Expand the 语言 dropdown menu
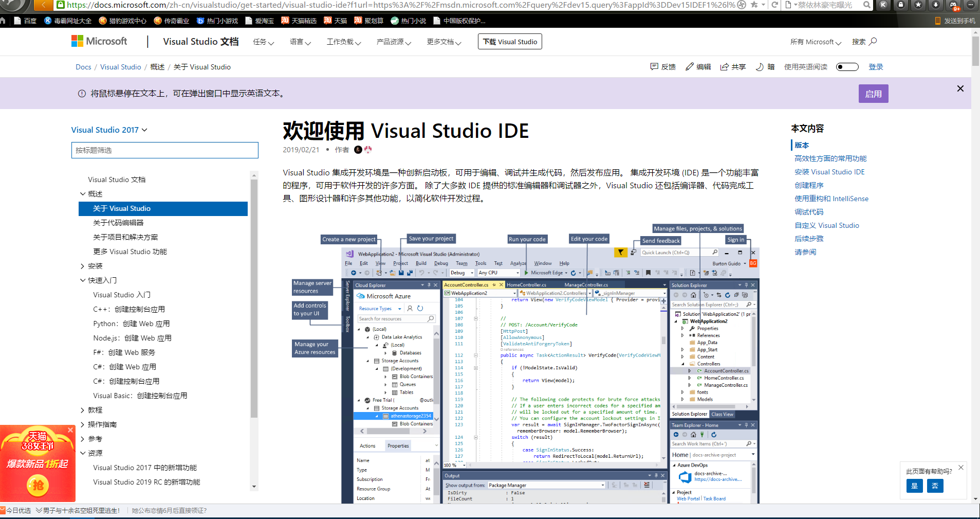The width and height of the screenshot is (980, 519). [x=301, y=42]
